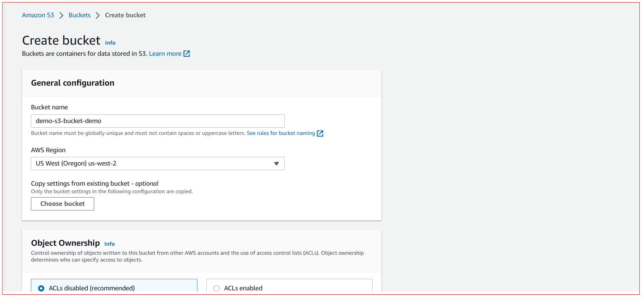Screen dimensions: 644x299
Task: Click the Bucket name label
Action: pos(49,107)
